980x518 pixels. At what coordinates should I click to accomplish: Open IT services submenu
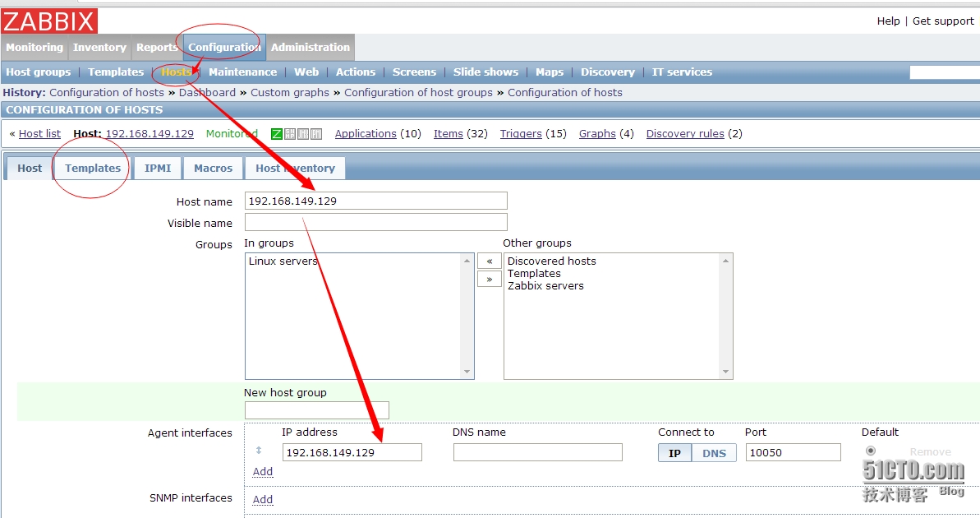point(682,72)
